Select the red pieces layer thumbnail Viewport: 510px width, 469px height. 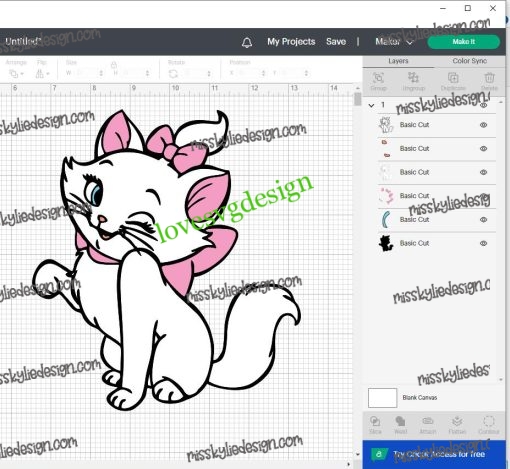tap(386, 149)
